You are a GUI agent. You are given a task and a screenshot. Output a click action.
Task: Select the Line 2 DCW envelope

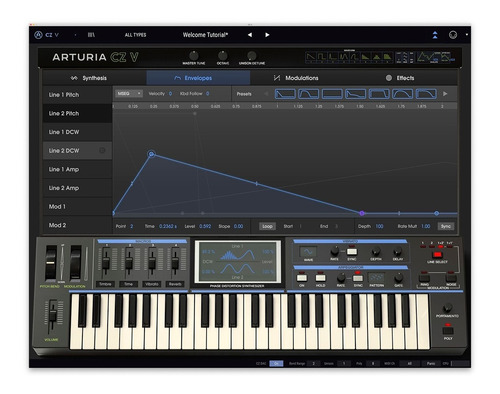(77, 151)
